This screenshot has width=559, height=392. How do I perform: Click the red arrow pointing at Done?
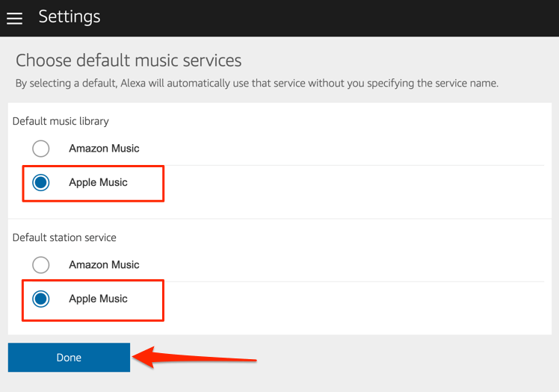[x=200, y=358]
